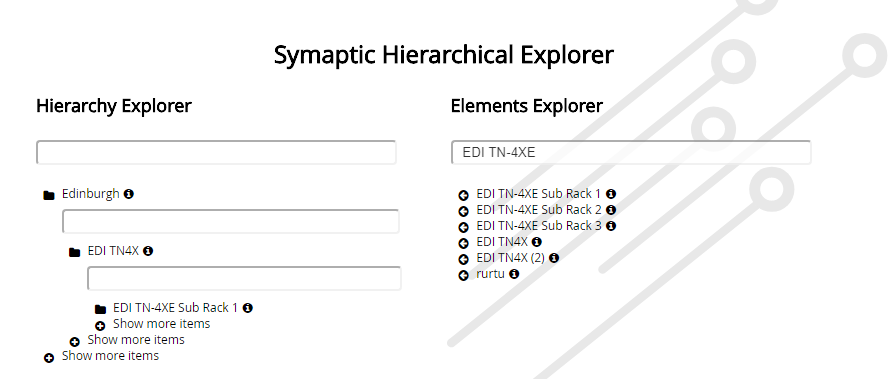The height and width of the screenshot is (379, 892).
Task: Click plus icon for EDI TN4X element
Action: coord(464,244)
